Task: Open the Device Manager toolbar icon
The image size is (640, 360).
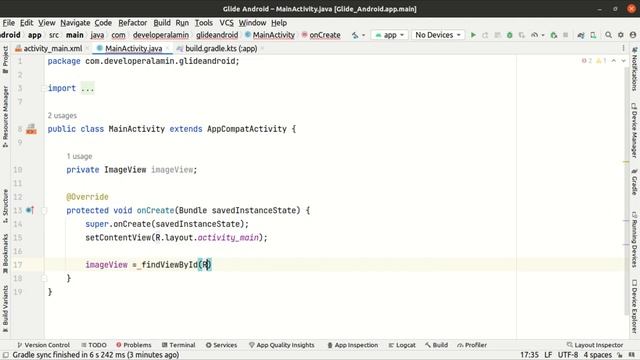Action: (593, 35)
